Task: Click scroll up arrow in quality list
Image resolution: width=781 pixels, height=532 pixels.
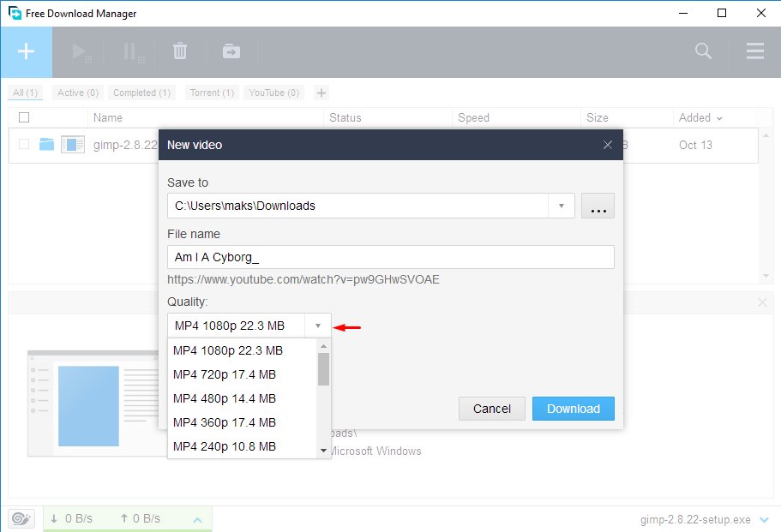Action: click(x=323, y=346)
